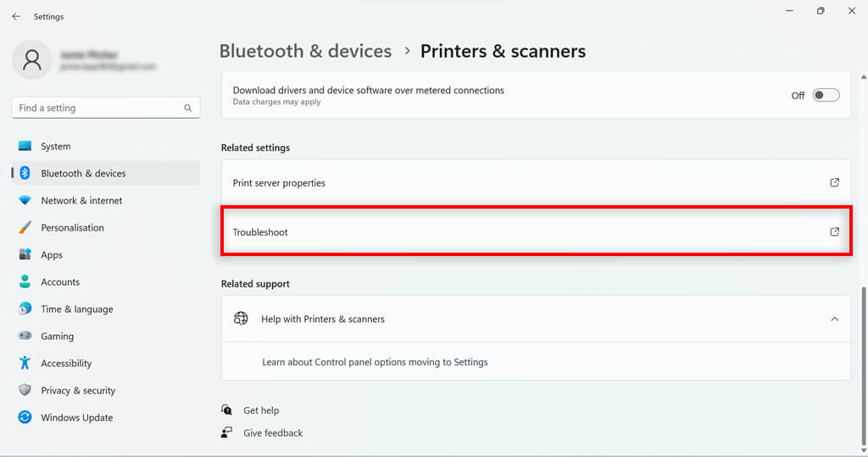
Task: Click Bluetooth & devices breadcrumb
Action: click(x=305, y=51)
